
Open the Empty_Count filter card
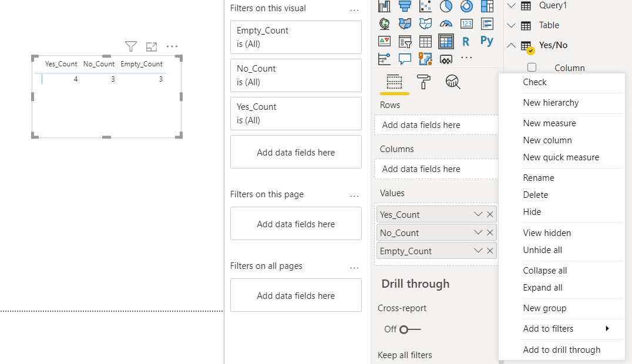tap(296, 37)
